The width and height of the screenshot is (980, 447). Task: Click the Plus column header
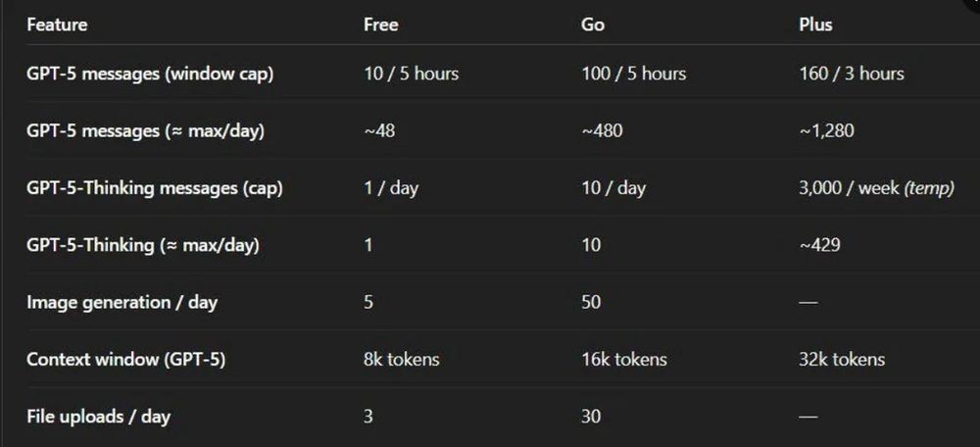pyautogui.click(x=815, y=25)
